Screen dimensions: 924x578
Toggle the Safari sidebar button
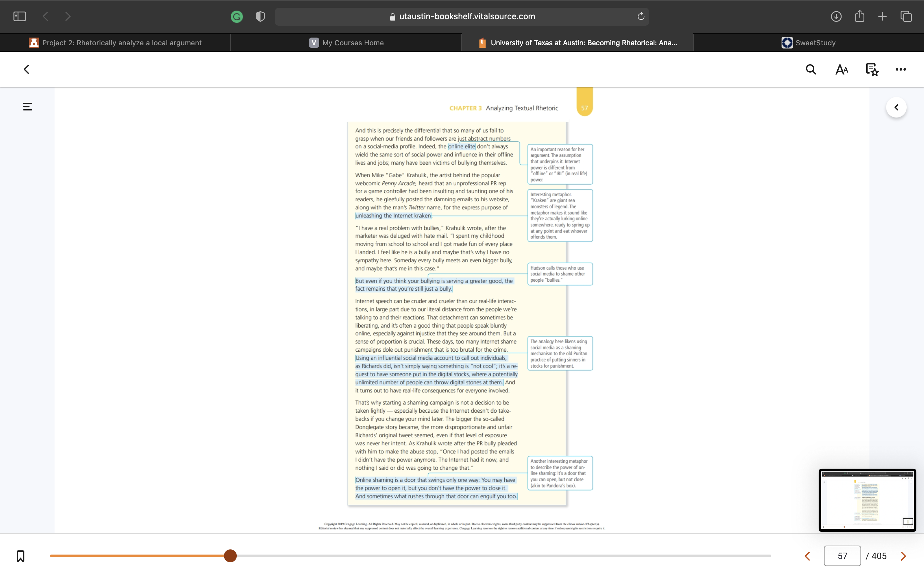pos(20,16)
